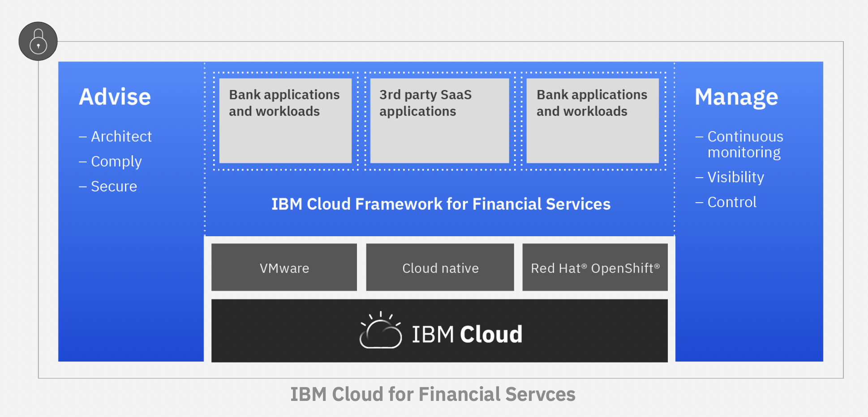Open the VMware platform tile

click(x=284, y=267)
